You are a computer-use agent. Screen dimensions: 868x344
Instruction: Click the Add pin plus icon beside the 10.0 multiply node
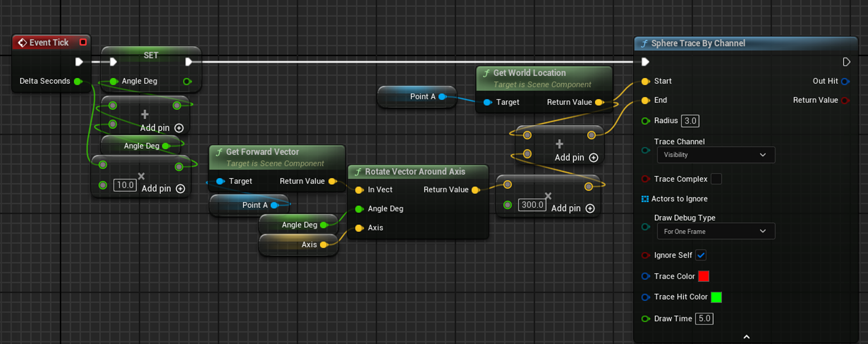click(x=180, y=189)
